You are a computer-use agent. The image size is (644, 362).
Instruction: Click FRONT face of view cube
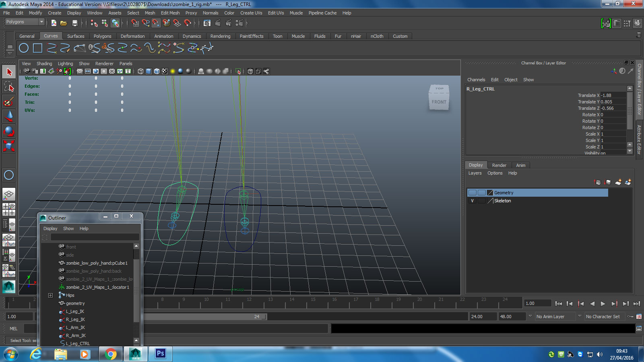(439, 102)
